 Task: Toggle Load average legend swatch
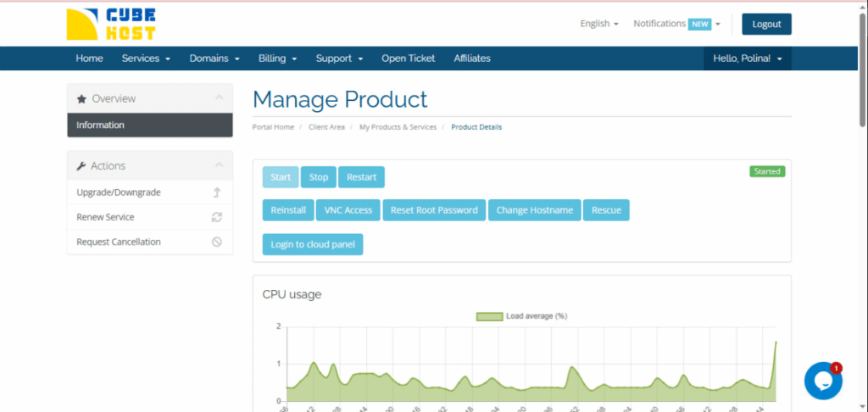point(489,316)
